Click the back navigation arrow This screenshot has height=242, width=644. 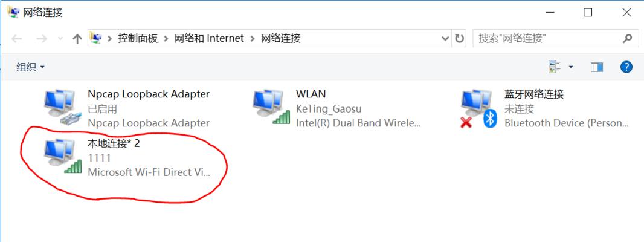(17, 39)
